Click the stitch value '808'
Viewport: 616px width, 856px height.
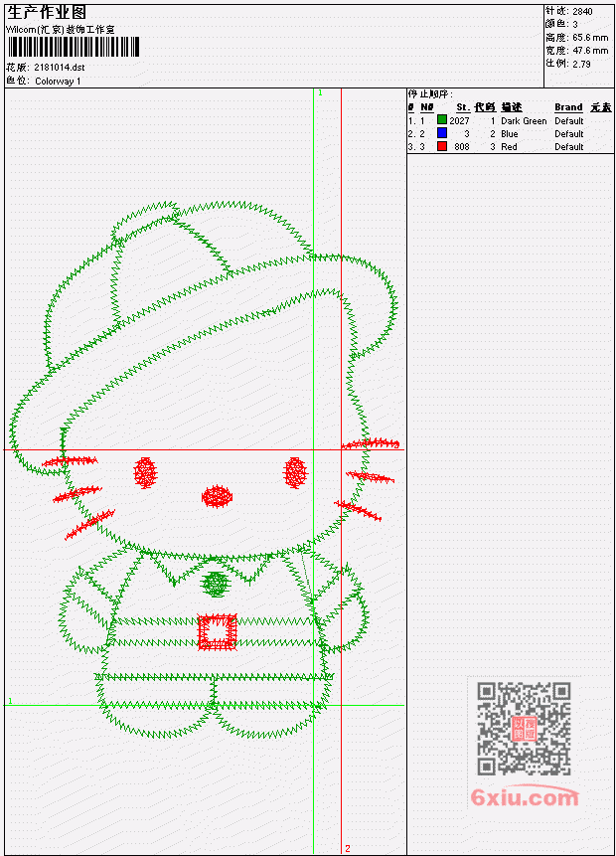(x=462, y=147)
